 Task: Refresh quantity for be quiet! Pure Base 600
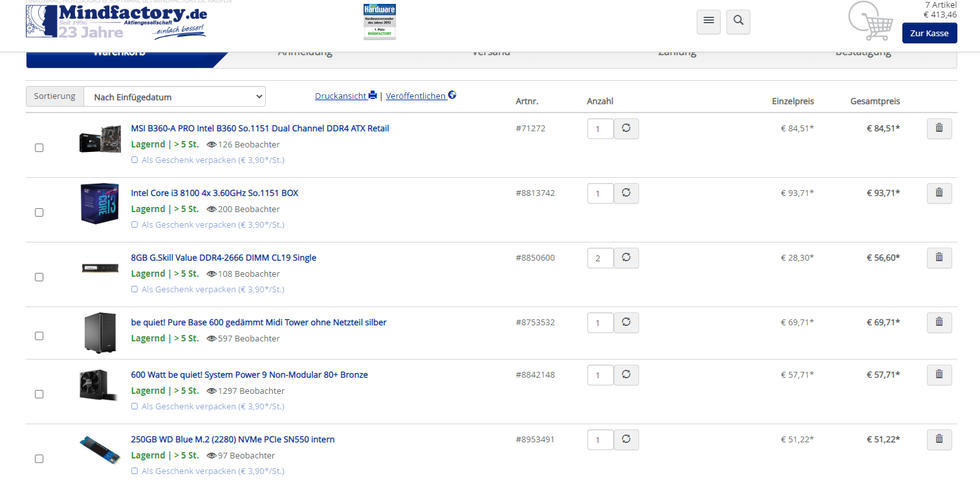[x=626, y=323]
